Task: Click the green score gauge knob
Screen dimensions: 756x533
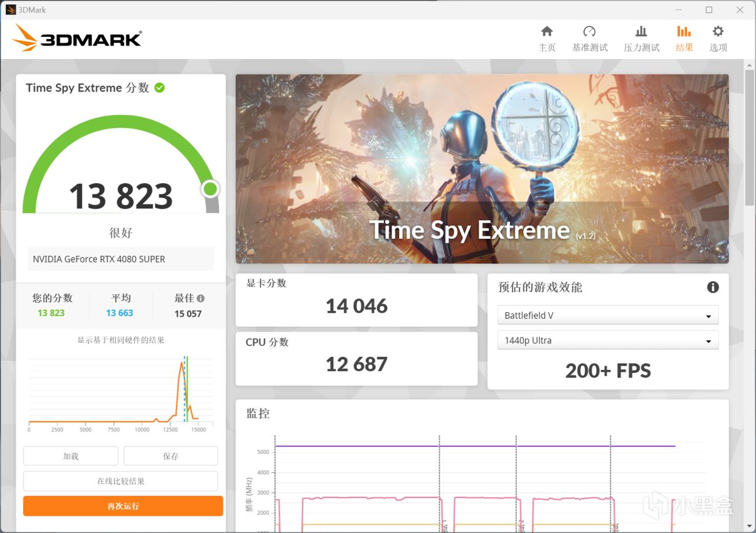Action: pyautogui.click(x=210, y=189)
